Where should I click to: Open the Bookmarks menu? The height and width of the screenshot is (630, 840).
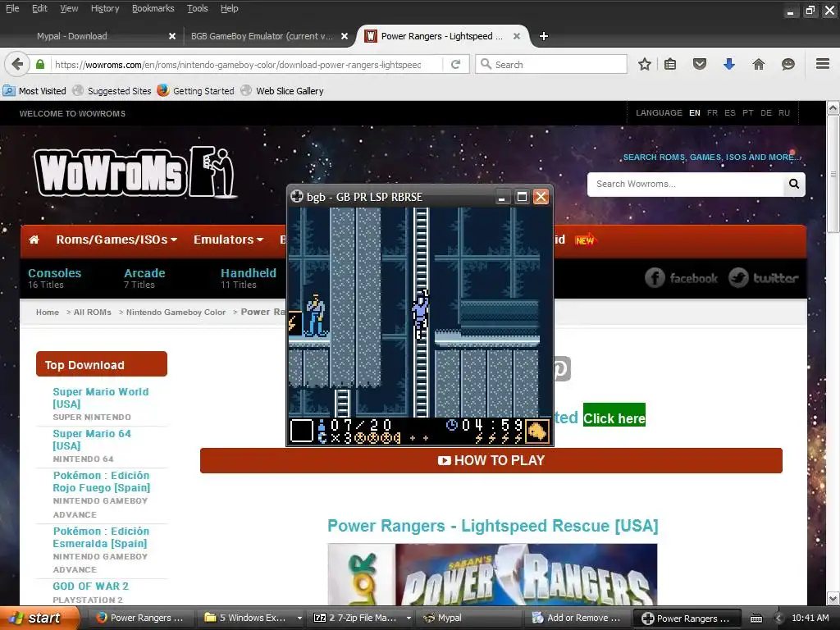point(153,8)
